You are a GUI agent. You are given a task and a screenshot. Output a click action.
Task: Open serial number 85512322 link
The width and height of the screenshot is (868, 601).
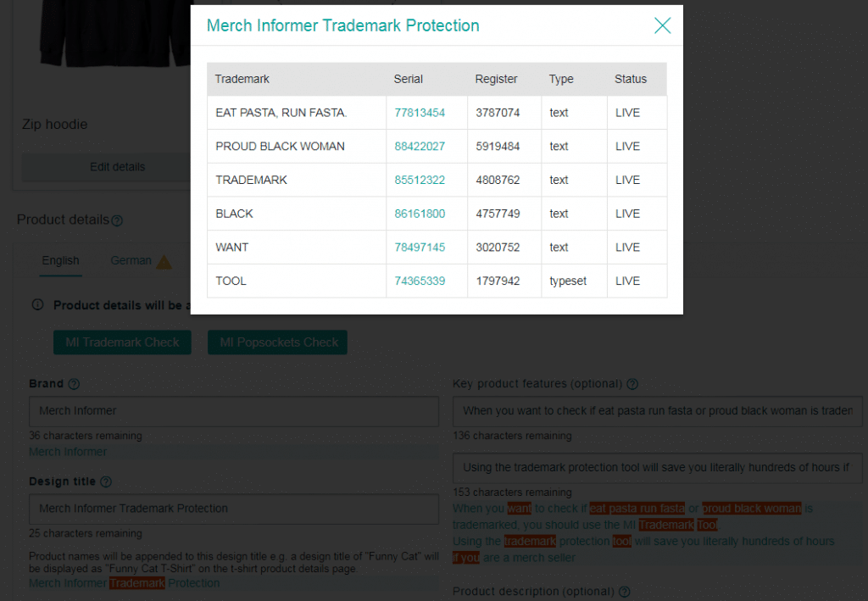pos(420,181)
